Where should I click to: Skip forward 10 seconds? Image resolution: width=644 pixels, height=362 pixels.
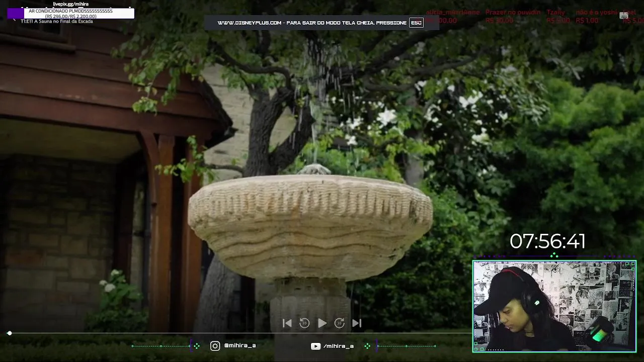[340, 323]
